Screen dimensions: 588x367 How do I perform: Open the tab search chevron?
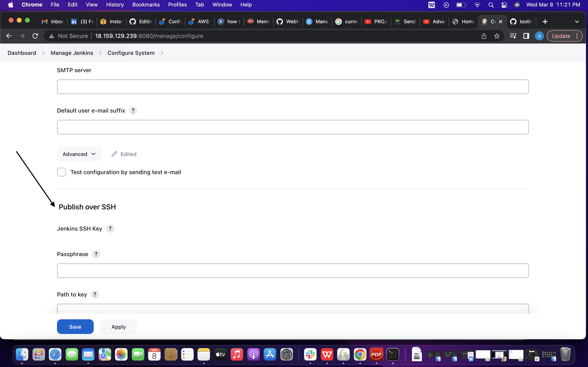pos(577,21)
